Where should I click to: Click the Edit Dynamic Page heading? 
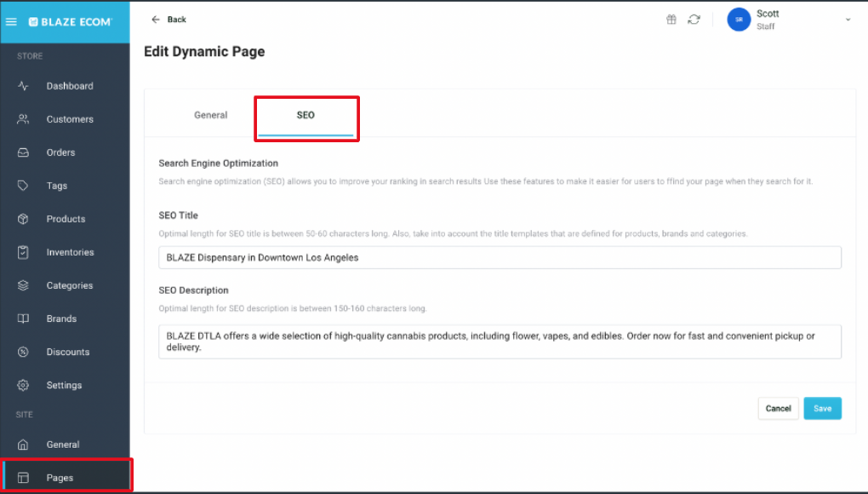[204, 51]
